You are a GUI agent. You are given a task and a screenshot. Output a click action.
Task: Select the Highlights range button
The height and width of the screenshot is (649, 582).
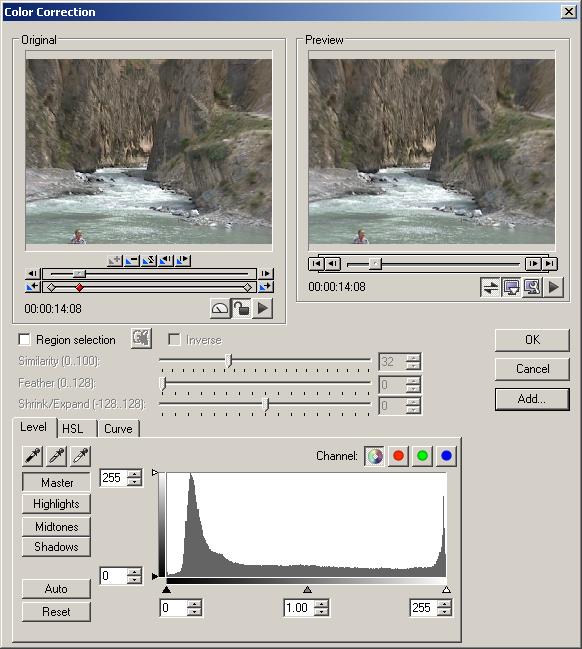click(x=56, y=504)
